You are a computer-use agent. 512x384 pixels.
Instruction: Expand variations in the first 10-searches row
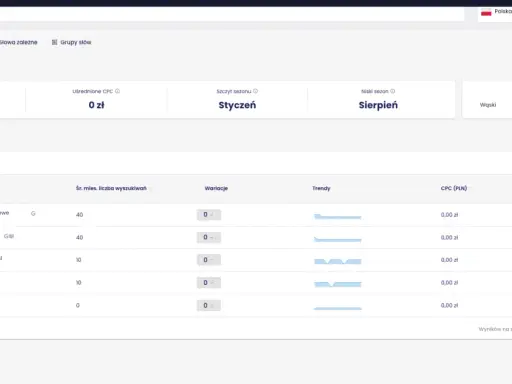[209, 260]
